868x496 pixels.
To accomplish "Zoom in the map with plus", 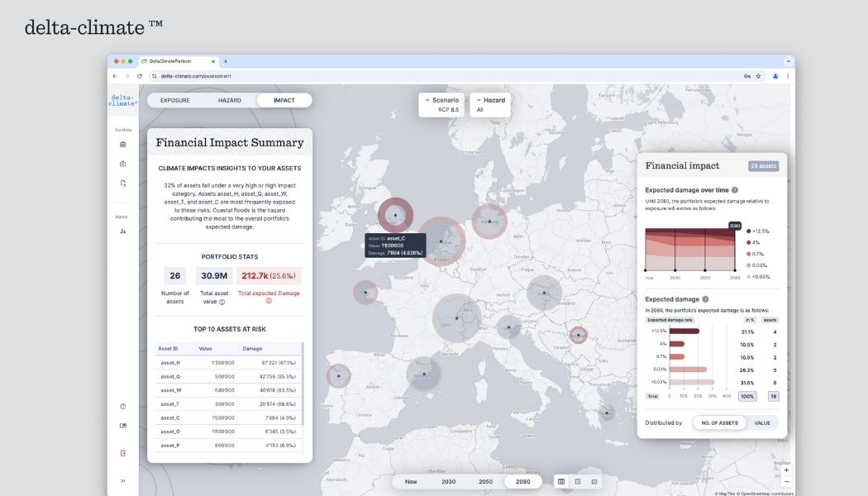I will (786, 470).
